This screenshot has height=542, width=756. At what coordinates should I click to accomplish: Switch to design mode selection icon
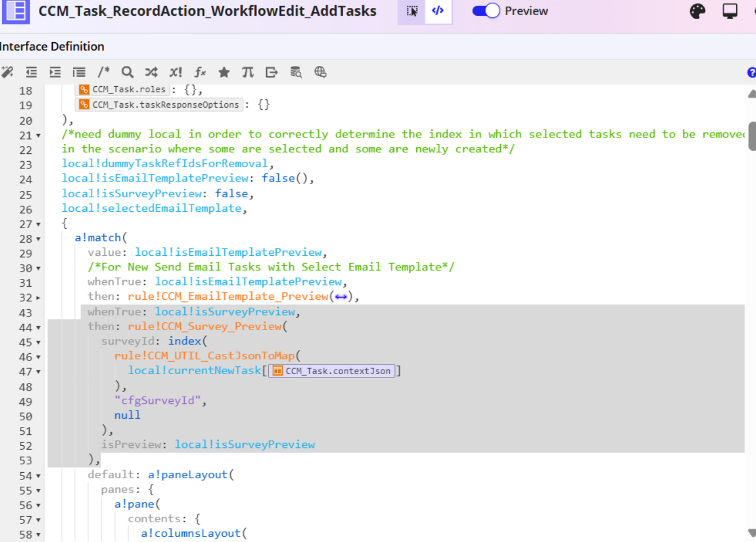point(412,11)
